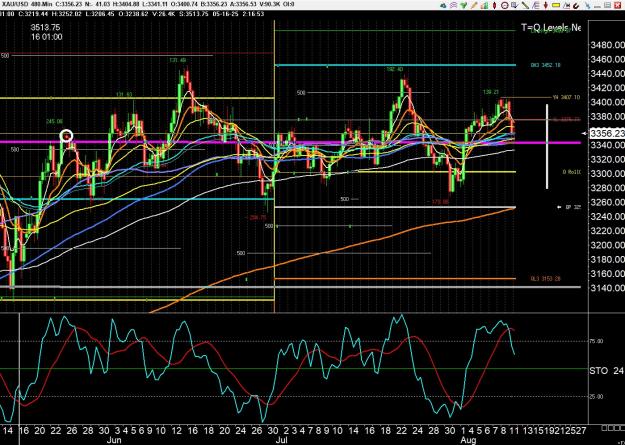Click the 3407.10 yellow level label

click(566, 97)
